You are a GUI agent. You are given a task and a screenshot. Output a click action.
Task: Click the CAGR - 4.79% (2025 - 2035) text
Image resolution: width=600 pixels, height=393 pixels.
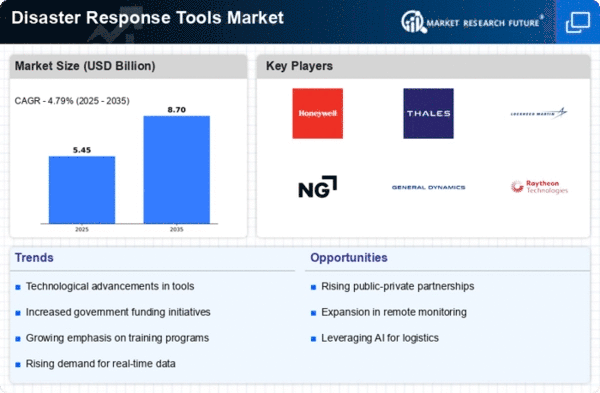pyautogui.click(x=72, y=101)
